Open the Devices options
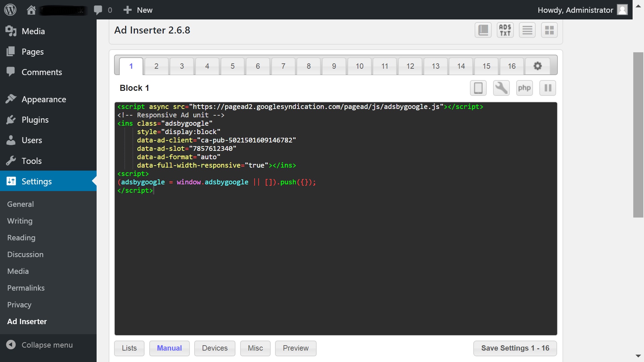 pyautogui.click(x=215, y=348)
